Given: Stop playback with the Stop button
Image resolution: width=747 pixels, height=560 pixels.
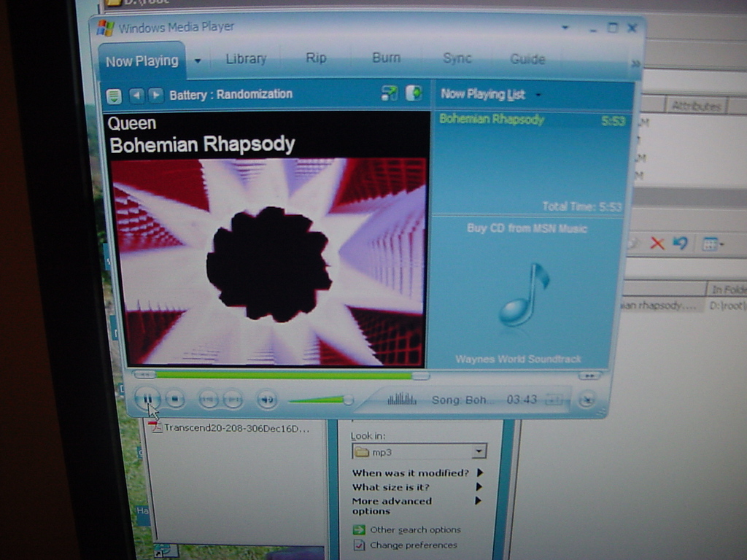Looking at the screenshot, I should click(x=175, y=399).
